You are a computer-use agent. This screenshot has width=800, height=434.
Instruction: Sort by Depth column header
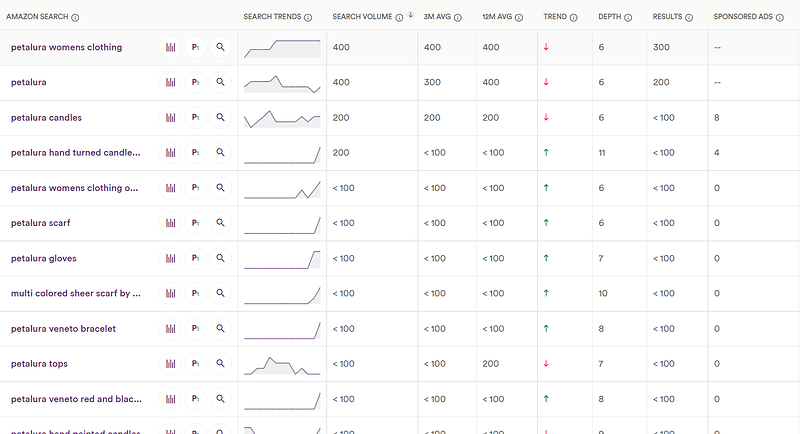[610, 17]
